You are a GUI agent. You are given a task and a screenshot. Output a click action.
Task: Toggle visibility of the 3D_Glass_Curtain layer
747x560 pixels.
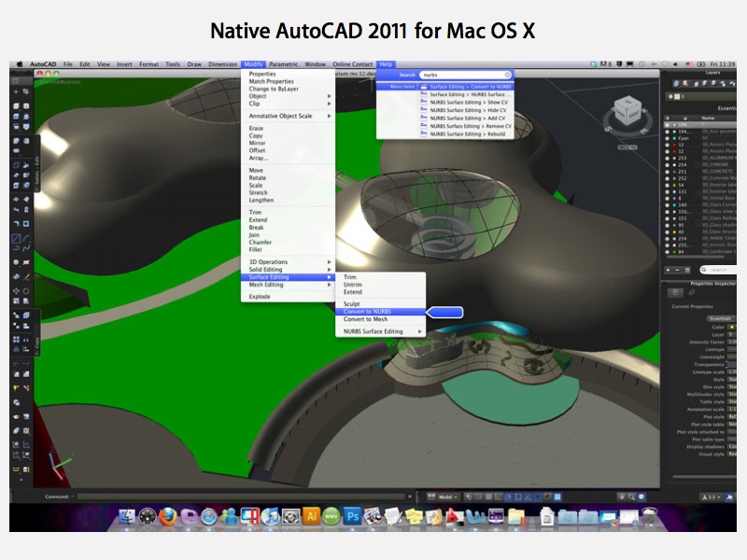(x=668, y=205)
